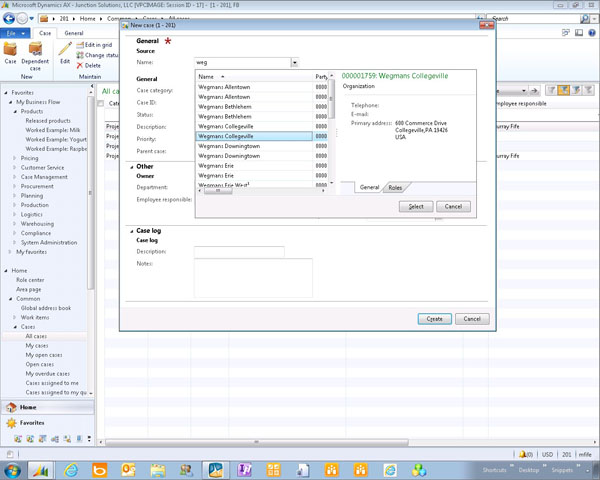Sort lookup by Name column header

coord(254,77)
